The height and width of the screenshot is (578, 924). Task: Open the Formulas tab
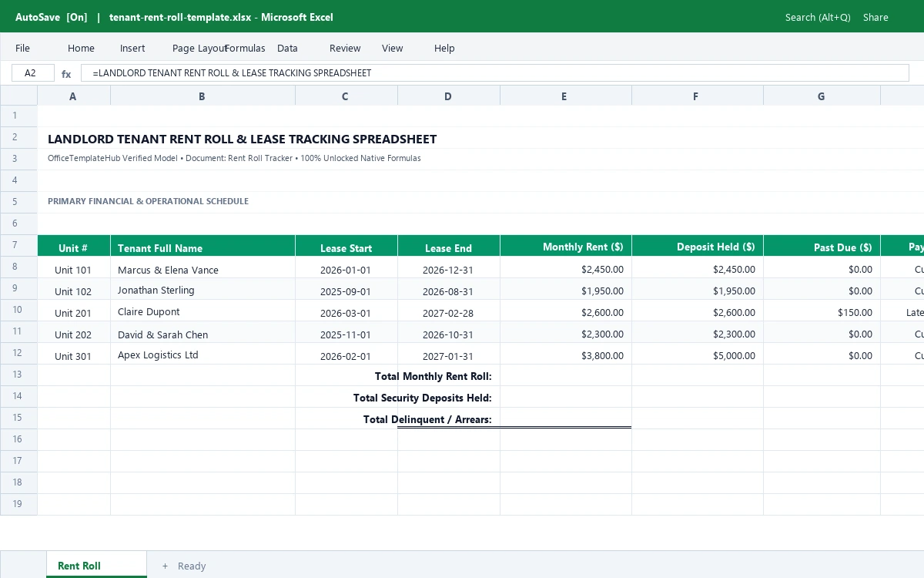tap(246, 48)
